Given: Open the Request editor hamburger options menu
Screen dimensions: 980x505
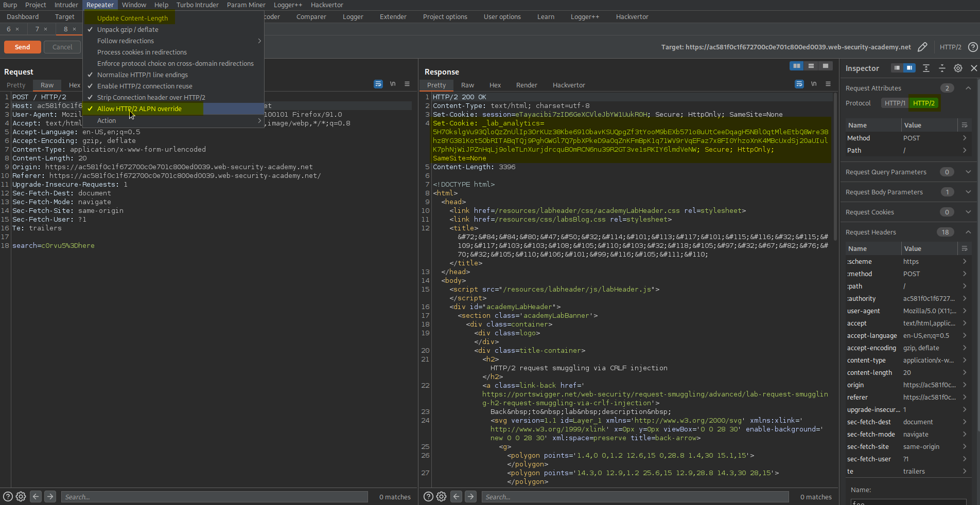Looking at the screenshot, I should point(407,84).
